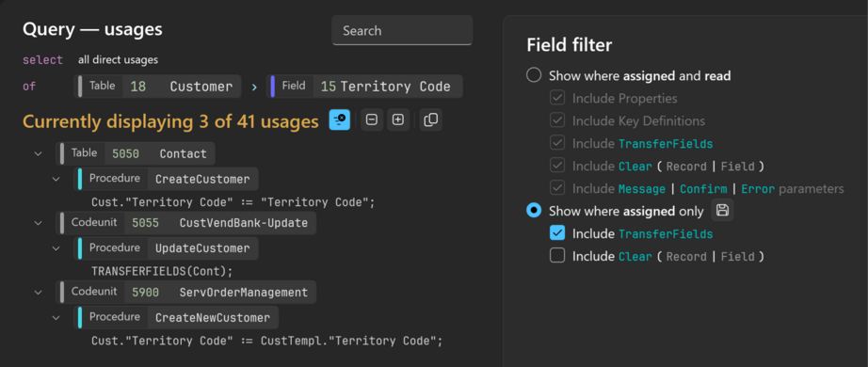Click the 'Query — usages' heading
The image size is (868, 367).
coord(92,29)
